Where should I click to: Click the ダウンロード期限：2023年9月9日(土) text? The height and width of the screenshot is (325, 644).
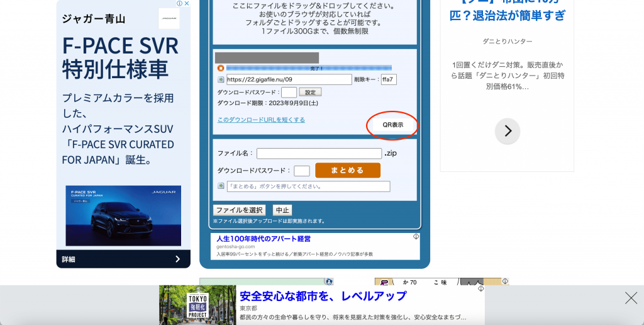coord(267,103)
